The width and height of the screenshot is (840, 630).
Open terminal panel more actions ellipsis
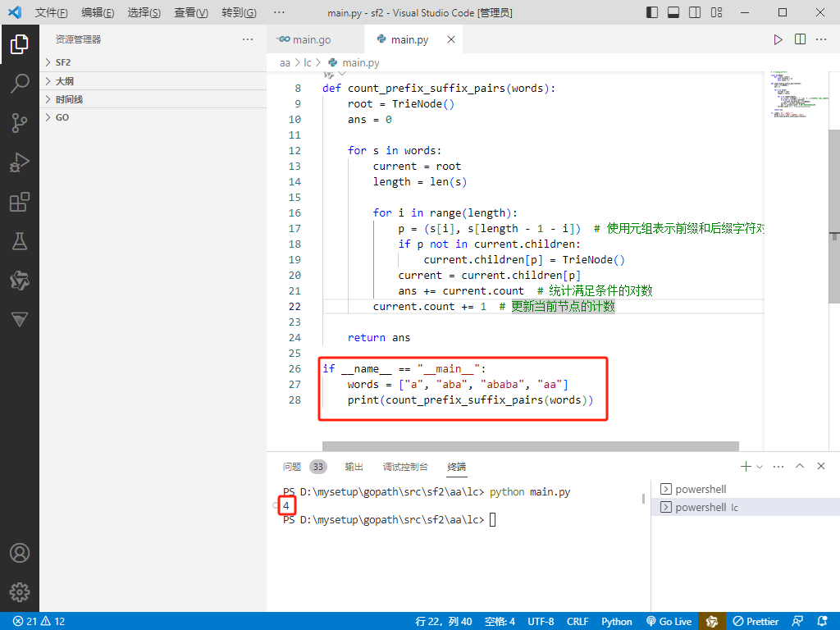[x=778, y=467]
